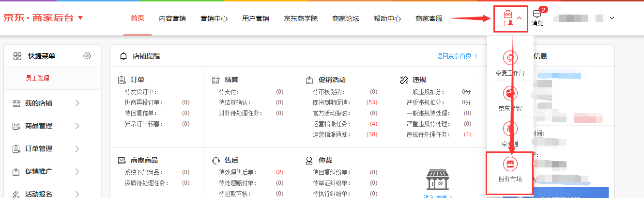Image resolution: width=644 pixels, height=198 pixels.
Task: Collapse the 工具 menu chevron
Action: tap(519, 18)
